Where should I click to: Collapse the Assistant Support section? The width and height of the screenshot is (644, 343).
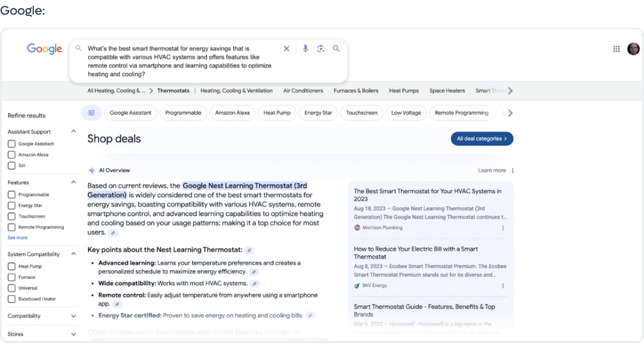pos(74,132)
